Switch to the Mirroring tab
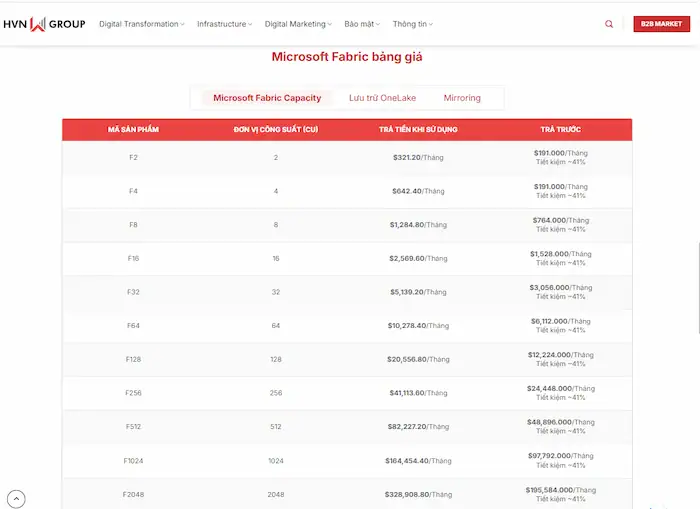 click(462, 98)
